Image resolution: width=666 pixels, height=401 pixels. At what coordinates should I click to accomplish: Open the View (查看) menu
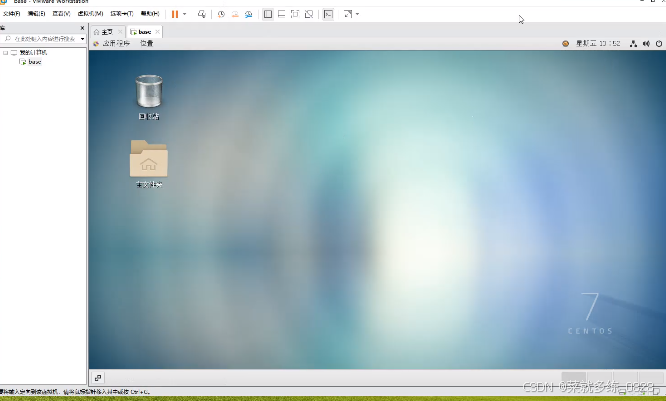pos(61,14)
